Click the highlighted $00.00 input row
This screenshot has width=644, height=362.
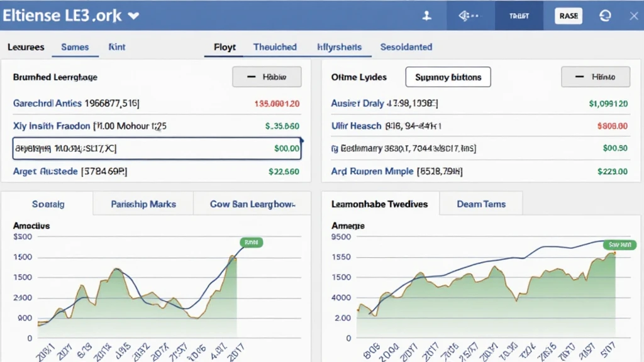click(x=157, y=149)
